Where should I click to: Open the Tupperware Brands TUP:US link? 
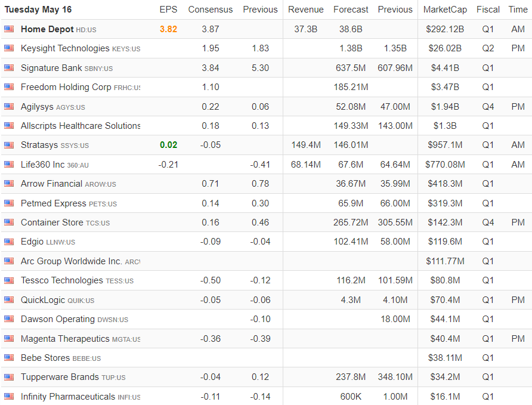tap(73, 377)
